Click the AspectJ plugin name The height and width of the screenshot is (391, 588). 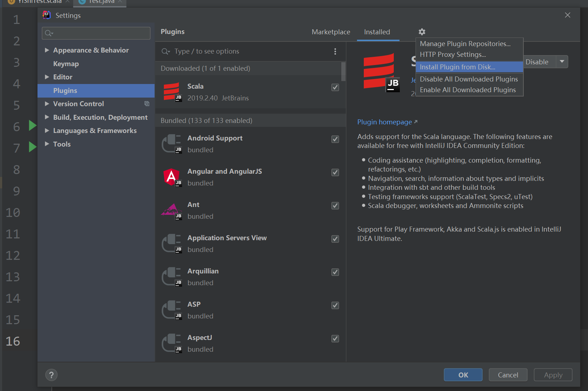click(x=200, y=337)
